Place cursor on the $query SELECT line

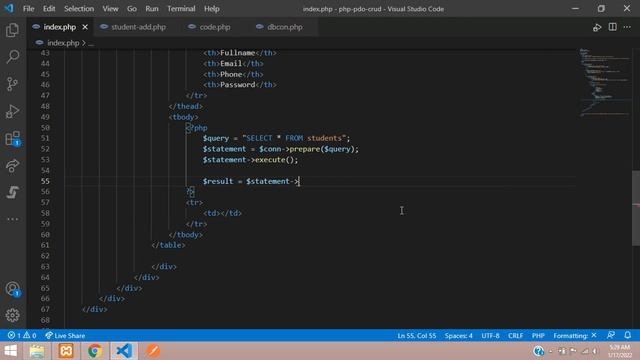(x=276, y=138)
